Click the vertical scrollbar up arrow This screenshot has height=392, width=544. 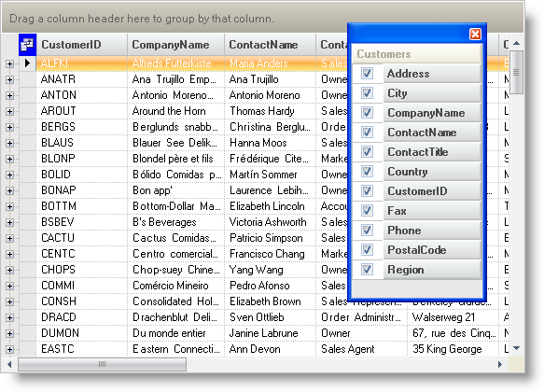pyautogui.click(x=516, y=43)
